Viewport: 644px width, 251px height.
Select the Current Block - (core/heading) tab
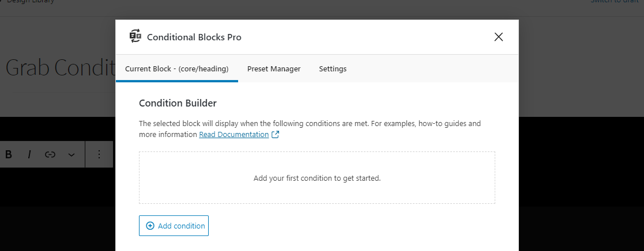point(176,69)
